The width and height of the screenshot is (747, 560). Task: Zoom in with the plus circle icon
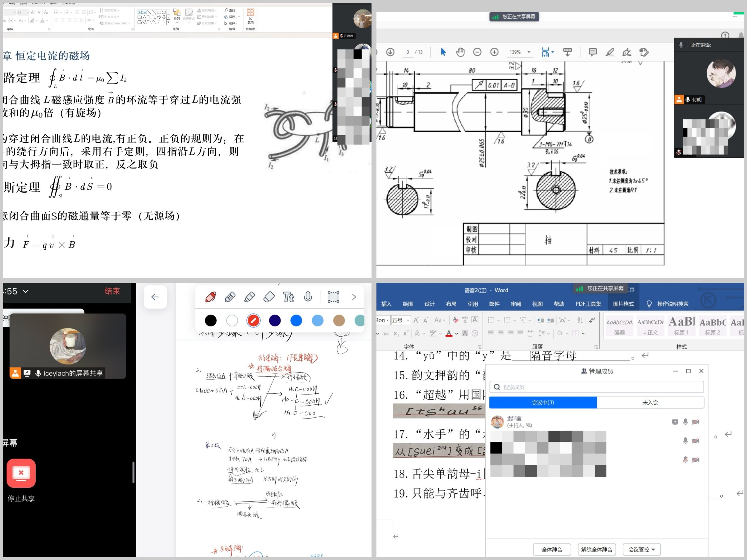tap(495, 52)
